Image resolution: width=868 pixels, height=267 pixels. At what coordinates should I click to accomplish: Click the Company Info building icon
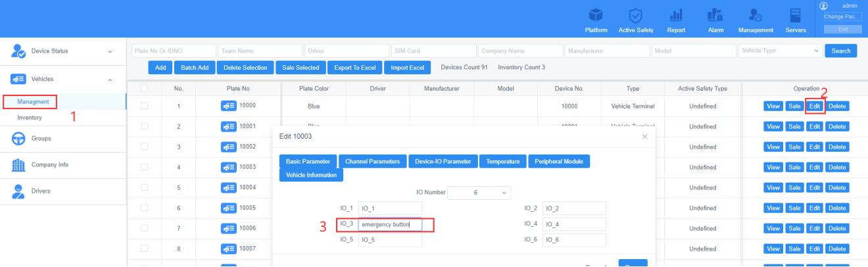[18, 165]
